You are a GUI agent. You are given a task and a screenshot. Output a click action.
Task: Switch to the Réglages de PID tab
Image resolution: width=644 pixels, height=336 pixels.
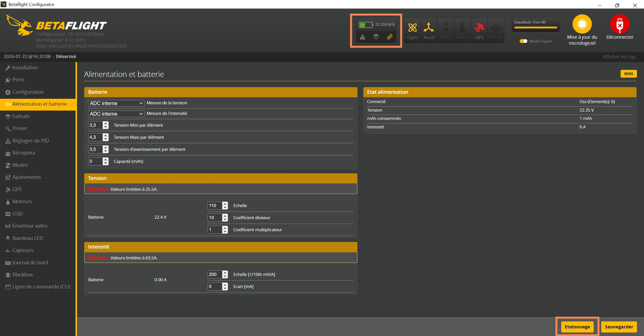click(30, 141)
